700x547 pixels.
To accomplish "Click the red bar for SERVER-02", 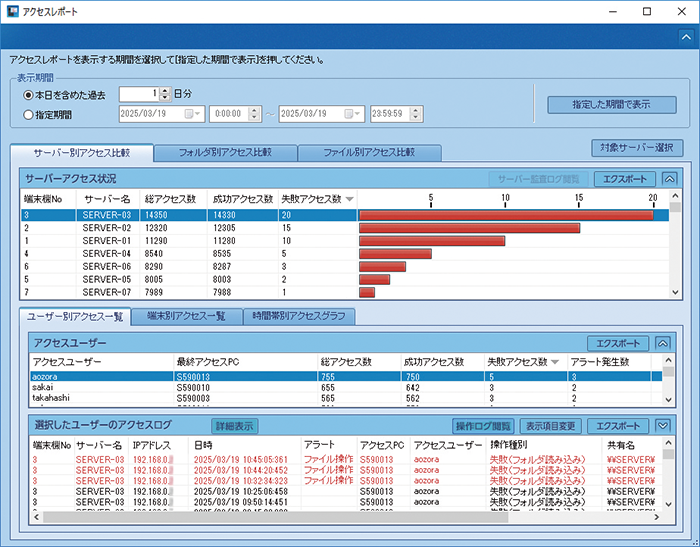I will coord(469,228).
